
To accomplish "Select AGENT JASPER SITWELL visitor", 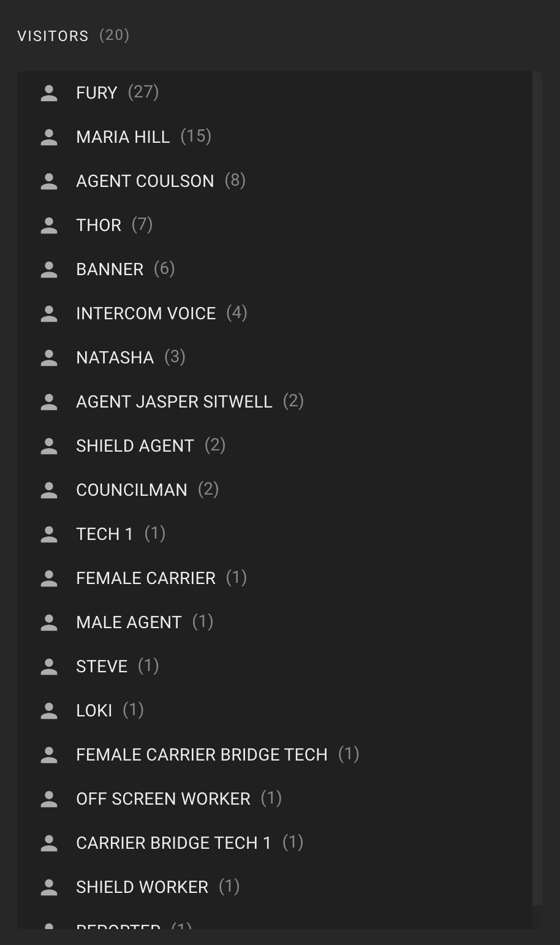I will point(274,402).
